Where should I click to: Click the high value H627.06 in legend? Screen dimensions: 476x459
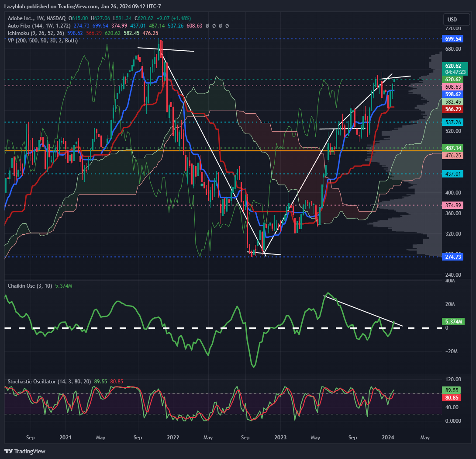[100, 18]
